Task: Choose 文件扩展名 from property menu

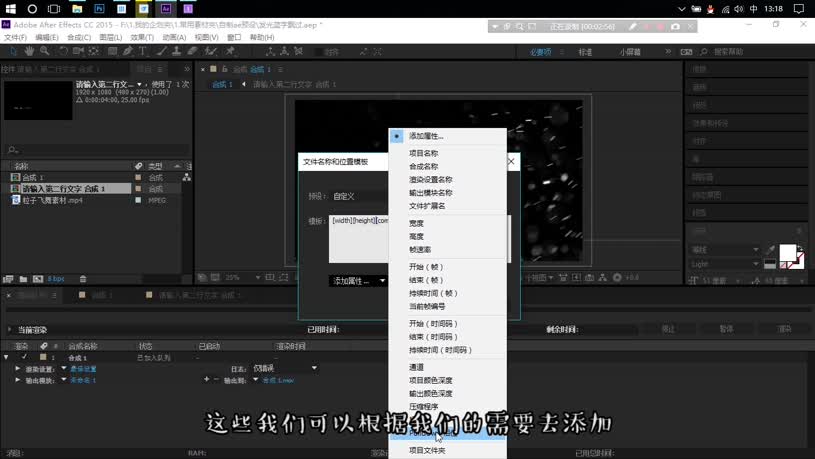Action: (x=447, y=206)
